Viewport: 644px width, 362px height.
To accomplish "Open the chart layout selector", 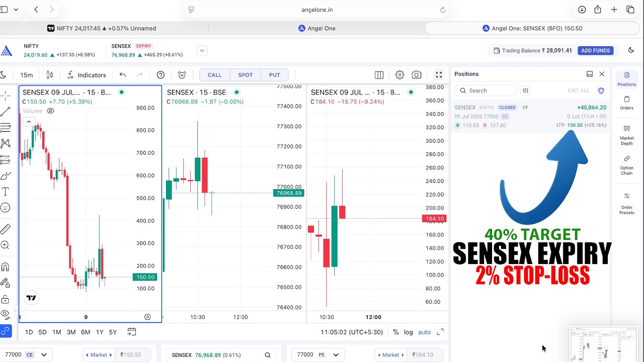I will [379, 75].
